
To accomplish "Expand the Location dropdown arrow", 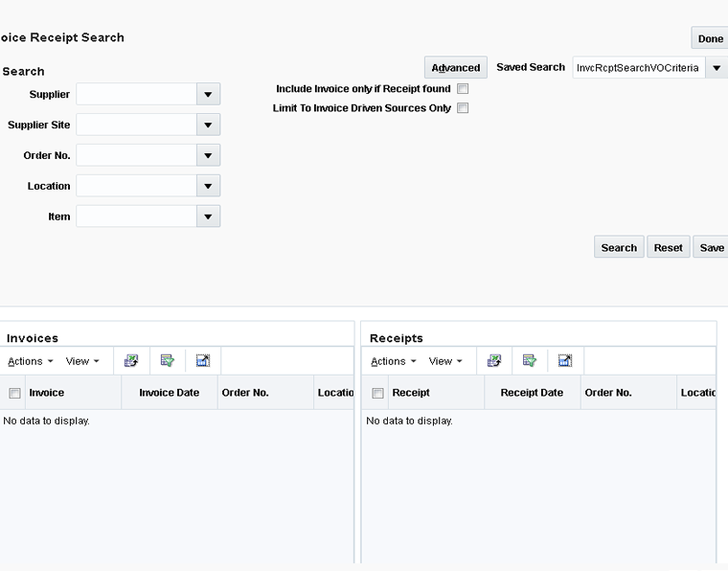I will [x=208, y=186].
